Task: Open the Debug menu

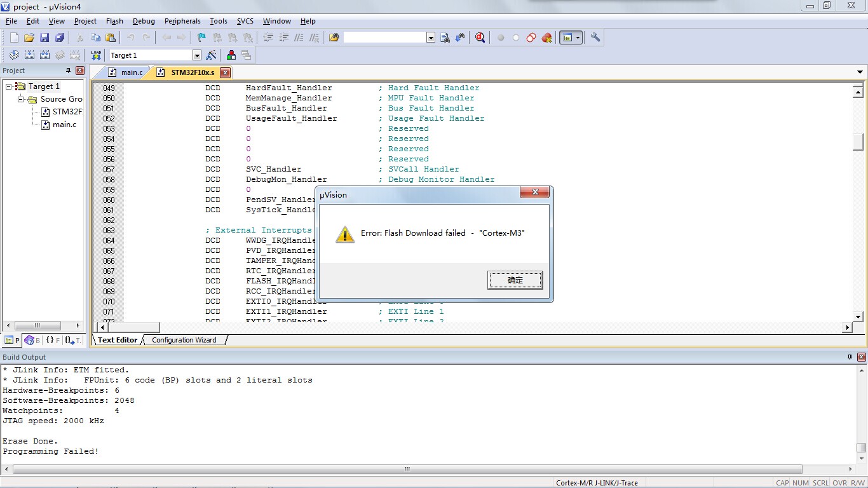Action: 144,21
